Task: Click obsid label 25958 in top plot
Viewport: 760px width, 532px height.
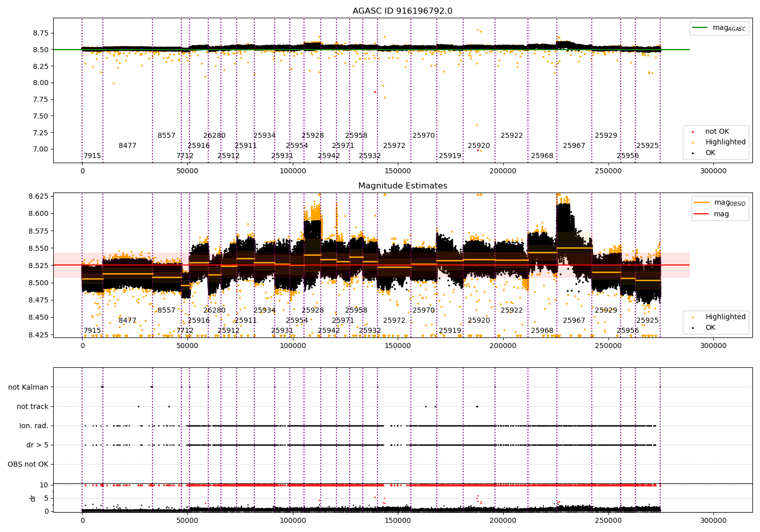Action: (356, 135)
